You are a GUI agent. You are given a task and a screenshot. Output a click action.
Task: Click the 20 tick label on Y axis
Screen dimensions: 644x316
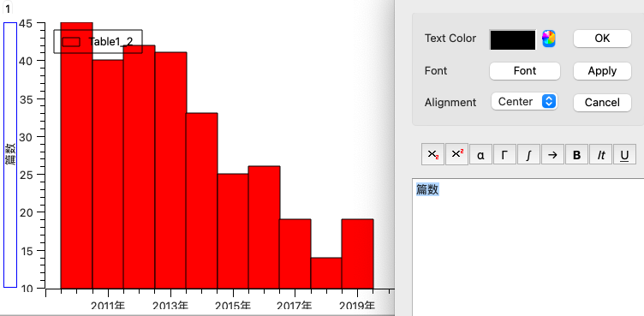26,212
